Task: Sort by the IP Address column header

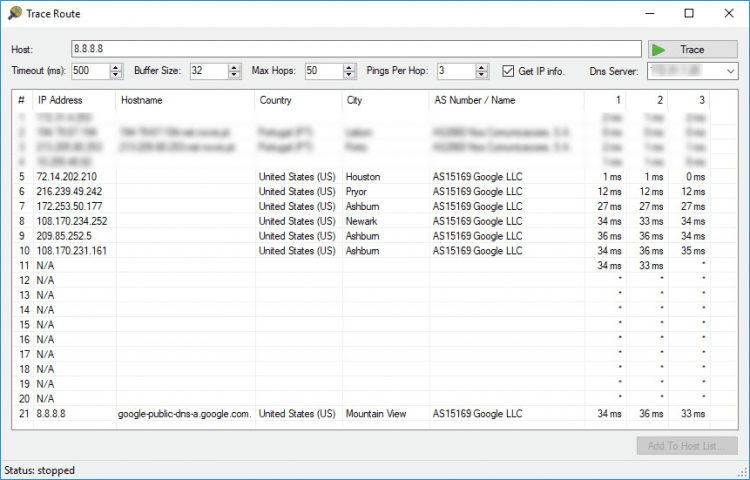Action: point(60,100)
